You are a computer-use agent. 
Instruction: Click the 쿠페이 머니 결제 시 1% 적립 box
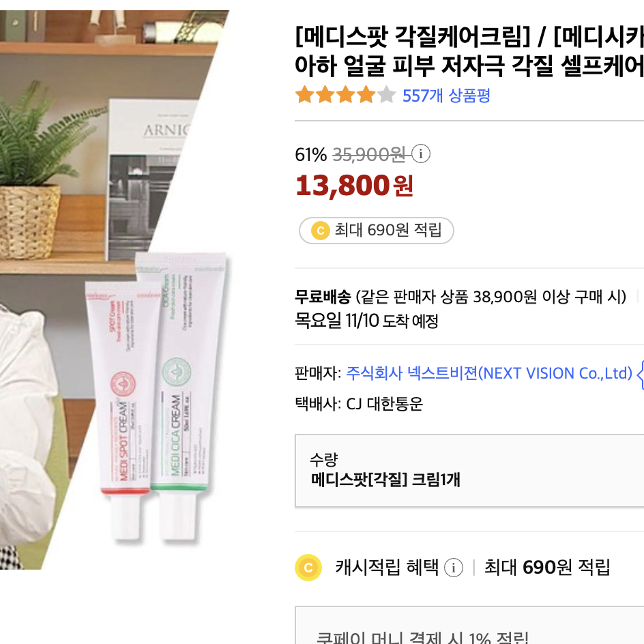[469, 625]
